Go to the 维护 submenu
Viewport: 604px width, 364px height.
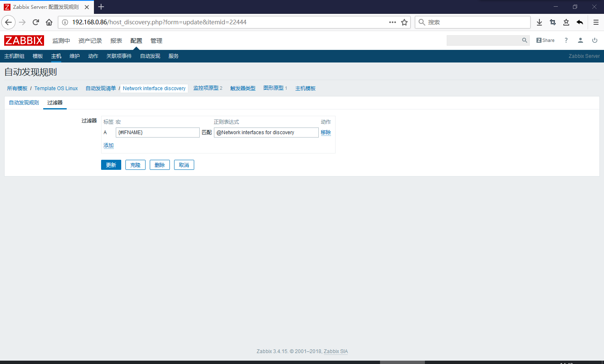75,56
